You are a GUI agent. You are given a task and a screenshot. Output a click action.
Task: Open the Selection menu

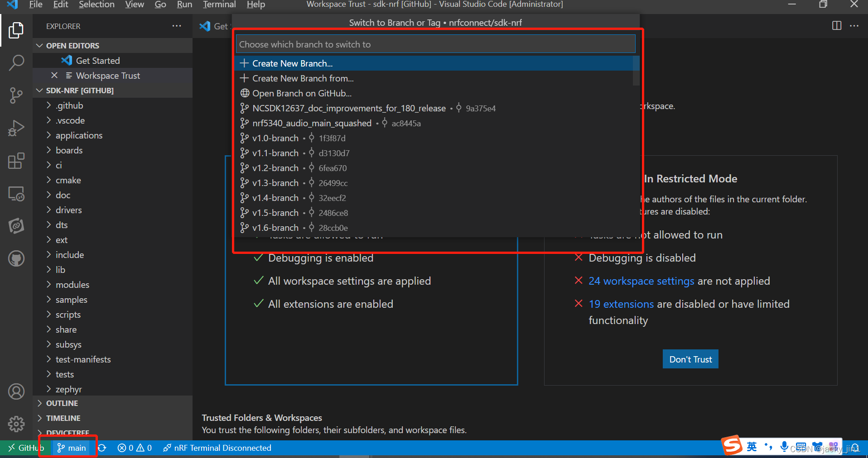point(96,5)
